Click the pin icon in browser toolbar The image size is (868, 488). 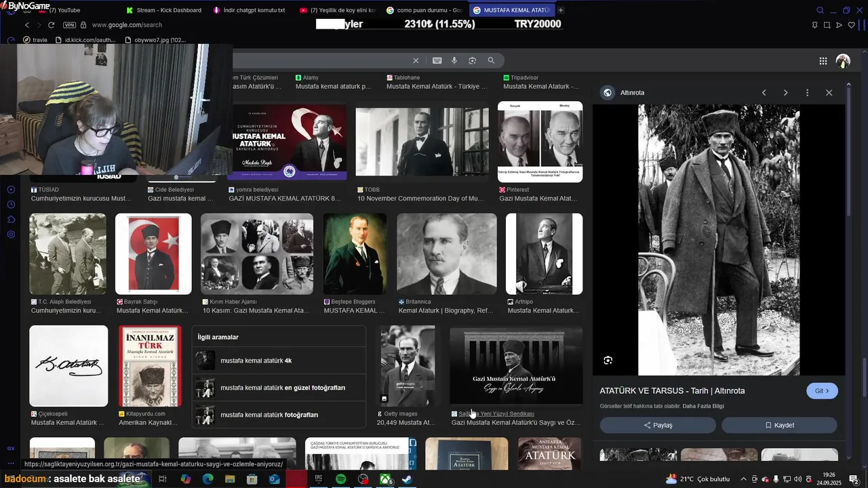click(814, 25)
